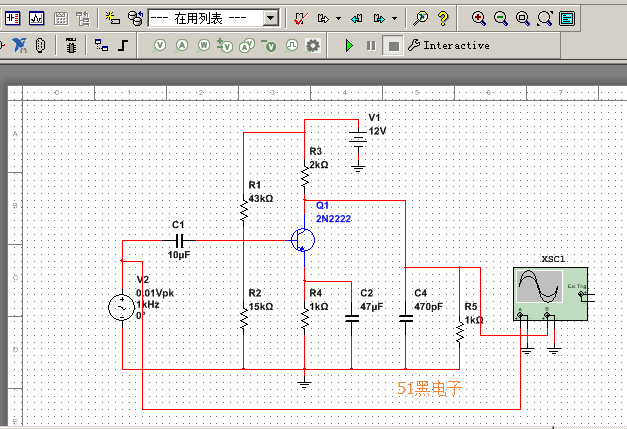627x429 pixels.
Task: Select the C1 capacitor symbol
Action: (180, 240)
